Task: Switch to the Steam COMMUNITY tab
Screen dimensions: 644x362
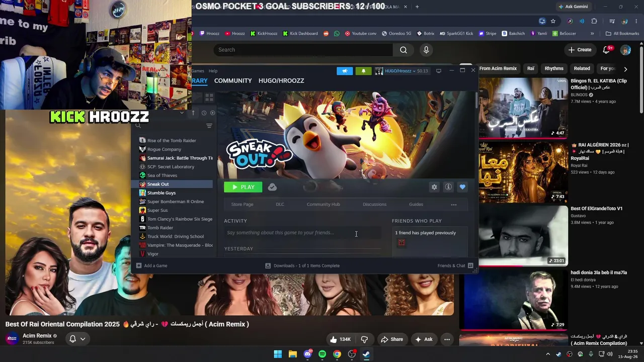Action: coord(233,80)
